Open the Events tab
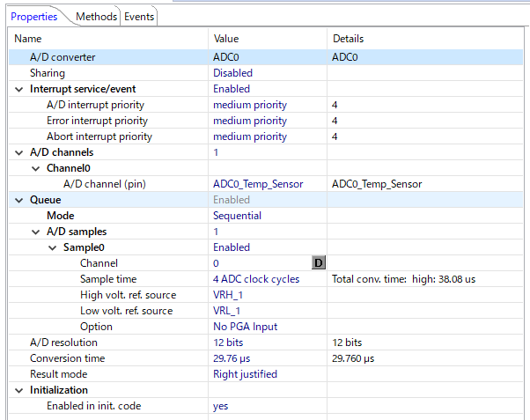This screenshot has width=530, height=420. pos(139,17)
